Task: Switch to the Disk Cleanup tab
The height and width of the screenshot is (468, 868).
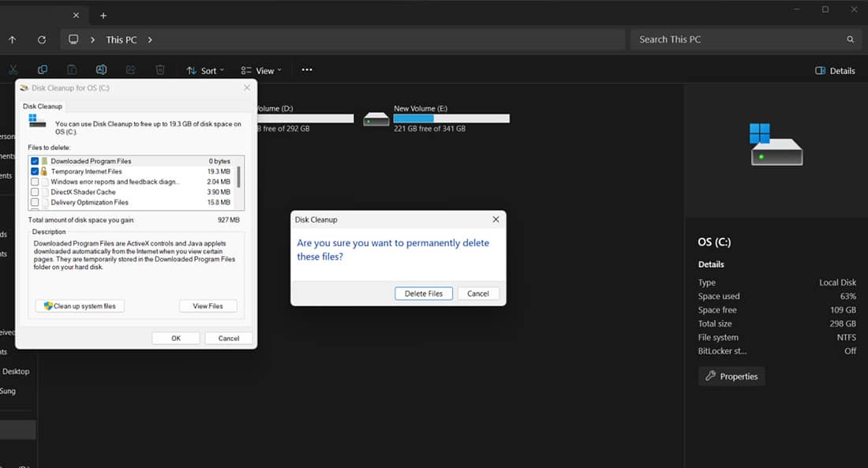Action: point(43,105)
